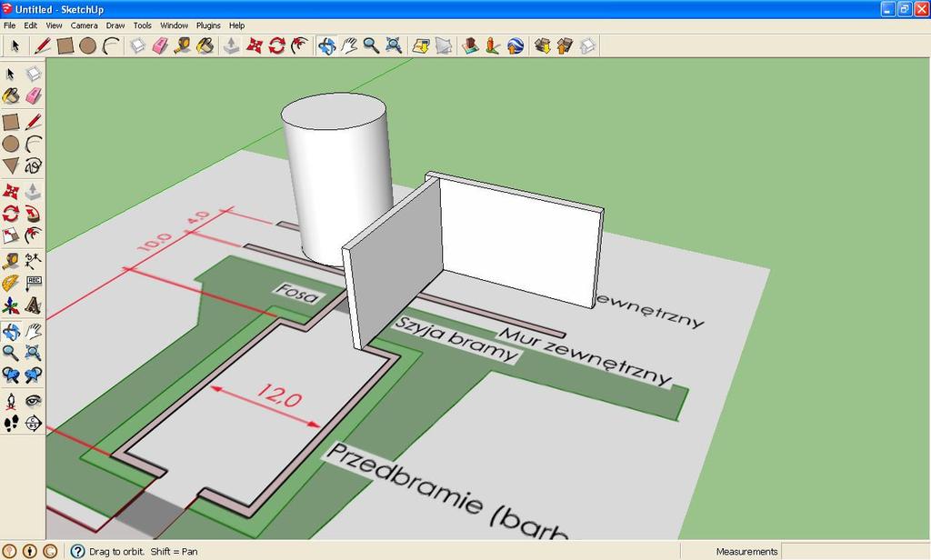This screenshot has width=931, height=560.
Task: Activate the Look Around eye tool
Action: point(34,401)
